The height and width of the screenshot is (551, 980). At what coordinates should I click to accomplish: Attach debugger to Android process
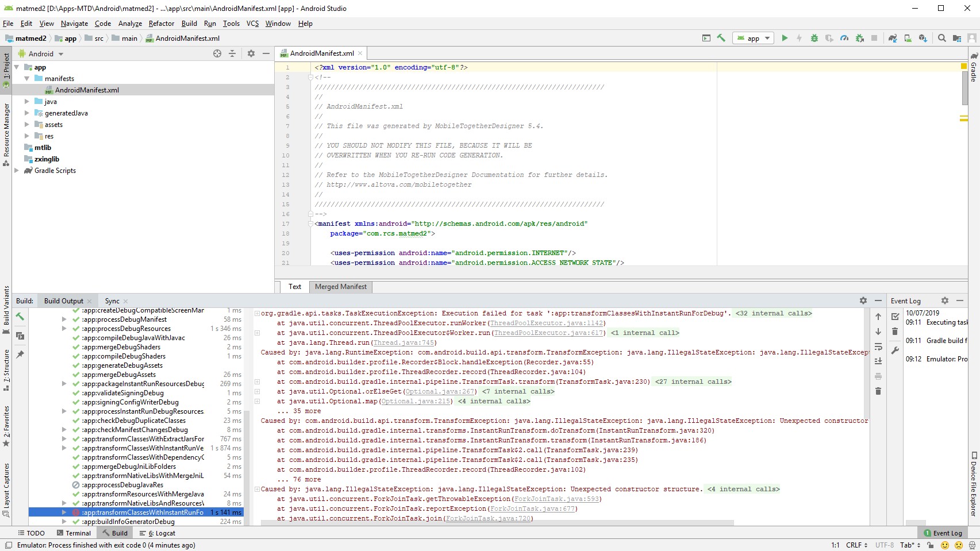tap(860, 38)
